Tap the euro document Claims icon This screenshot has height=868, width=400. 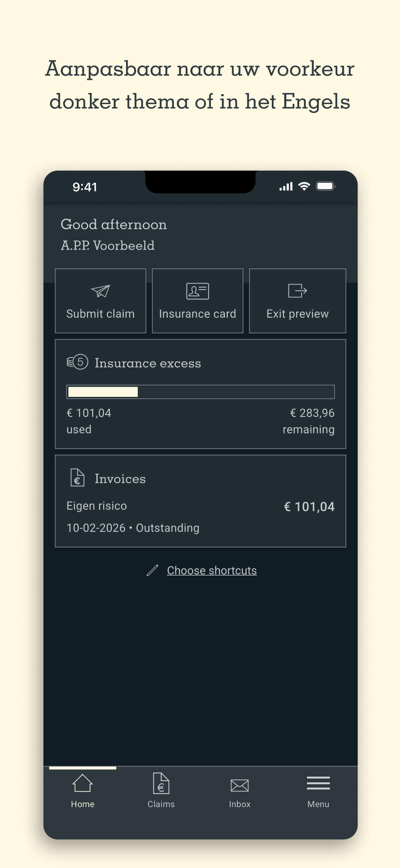161,783
